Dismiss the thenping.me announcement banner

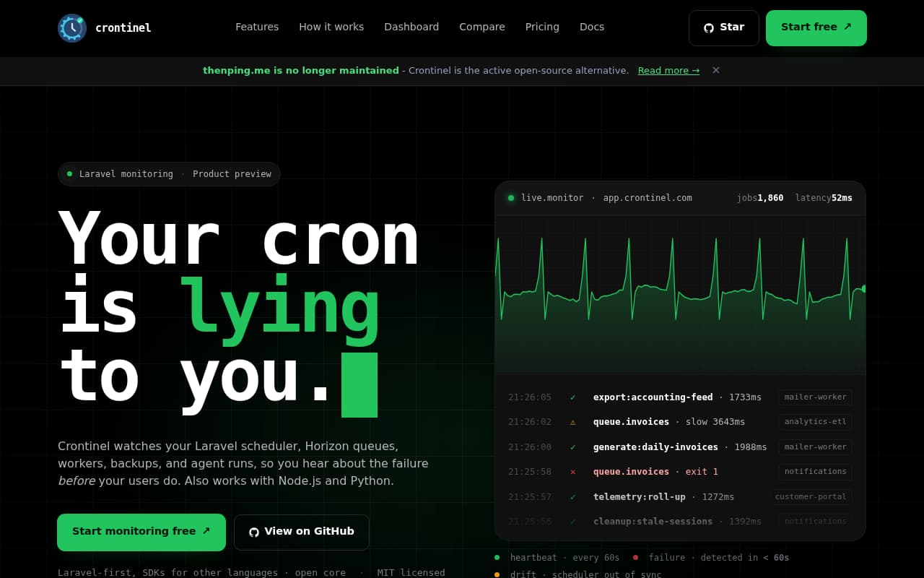[716, 70]
